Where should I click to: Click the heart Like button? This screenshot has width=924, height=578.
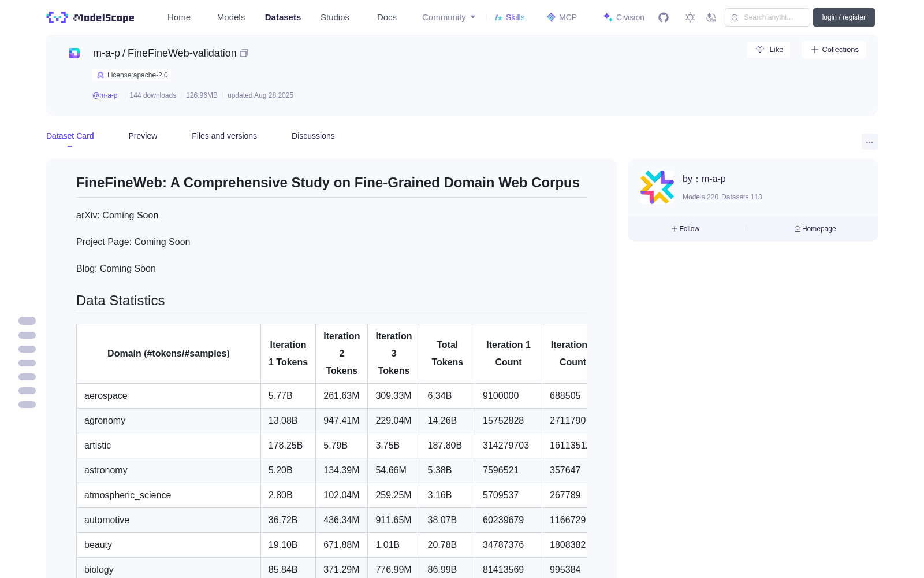[769, 50]
